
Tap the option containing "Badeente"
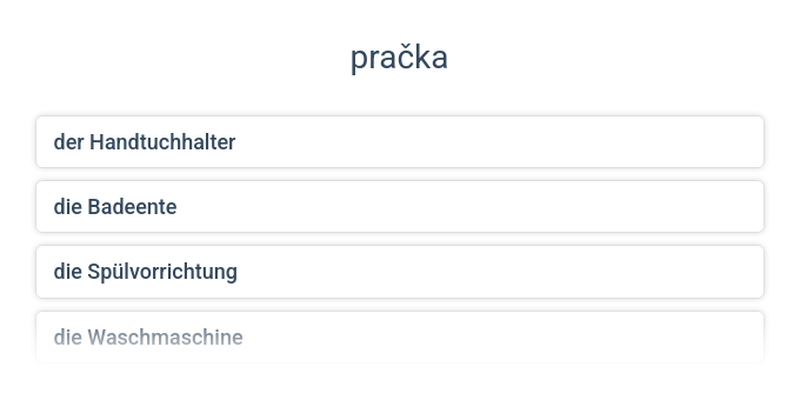(400, 207)
